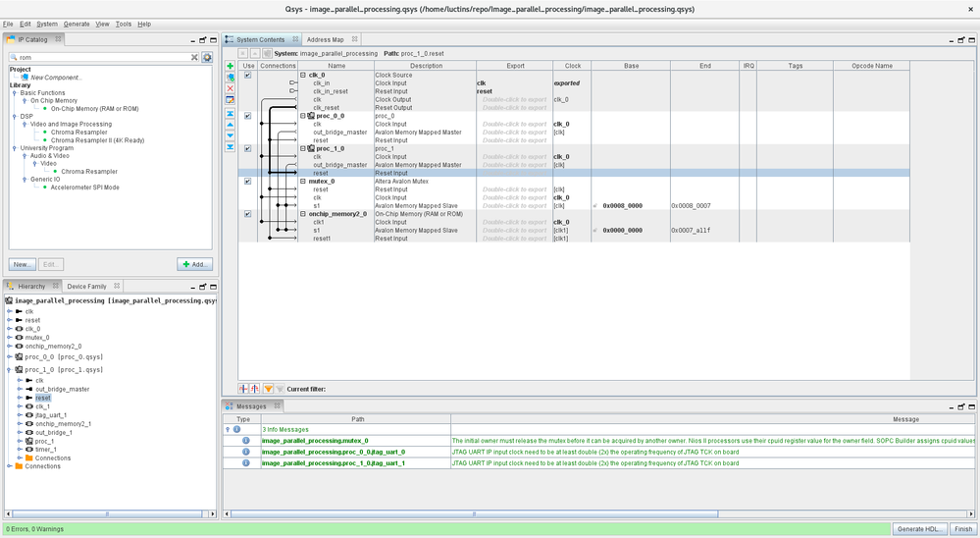
Task: Click the IP Catalog search settings gear icon
Action: (x=207, y=58)
